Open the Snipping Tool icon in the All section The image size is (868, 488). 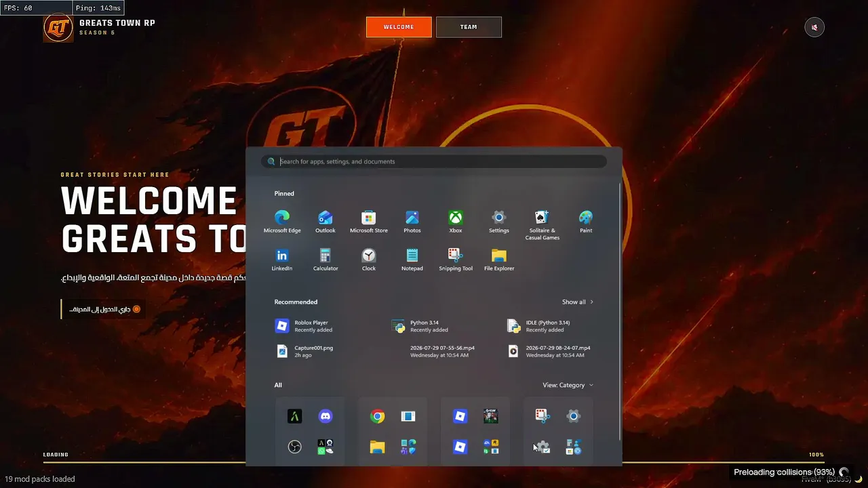point(542,416)
